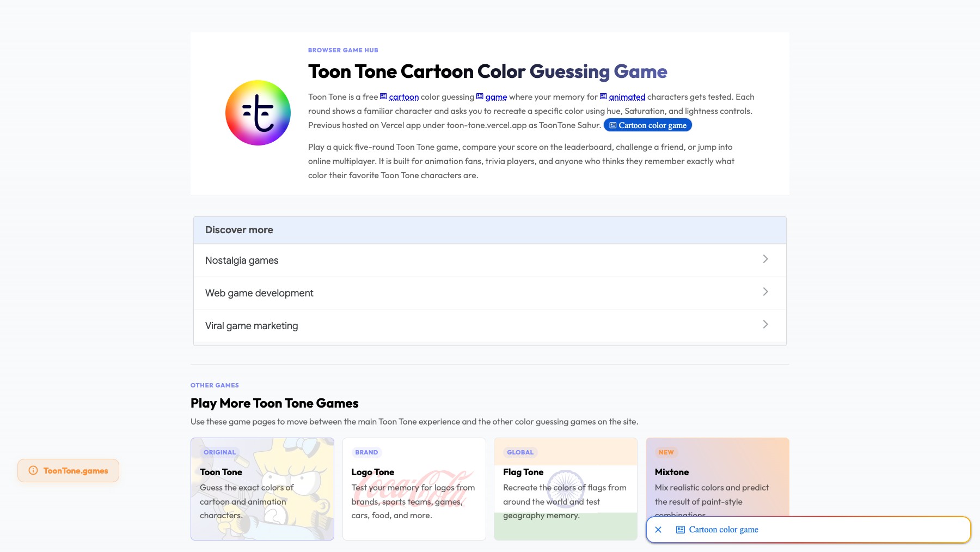
Task: Select Viral game marketing row text
Action: (x=252, y=326)
